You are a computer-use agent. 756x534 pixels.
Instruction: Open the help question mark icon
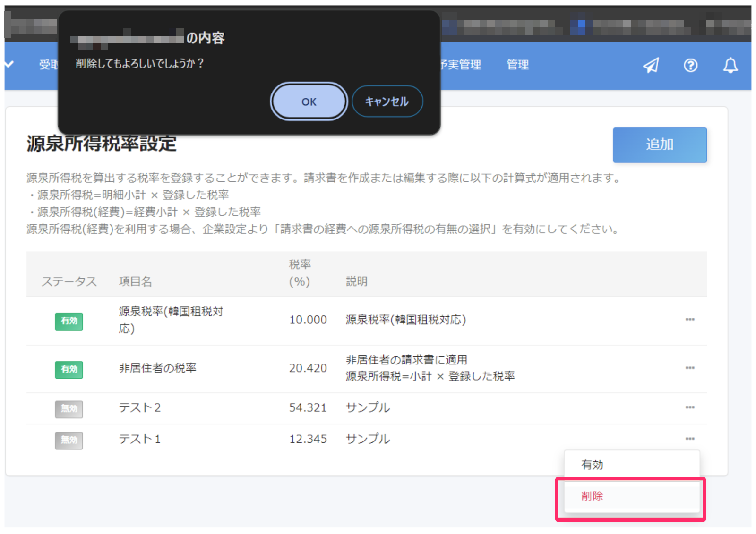coord(690,65)
